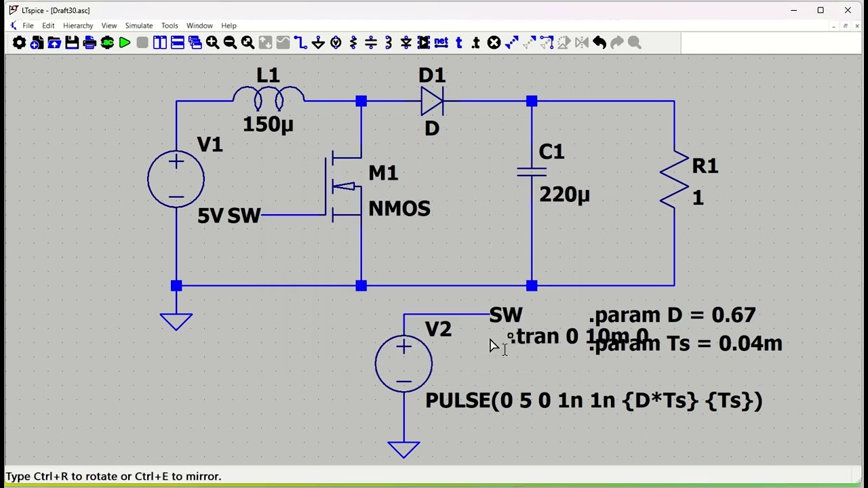
Task: Click the '.param D = 0.67' directive
Action: pyautogui.click(x=672, y=315)
